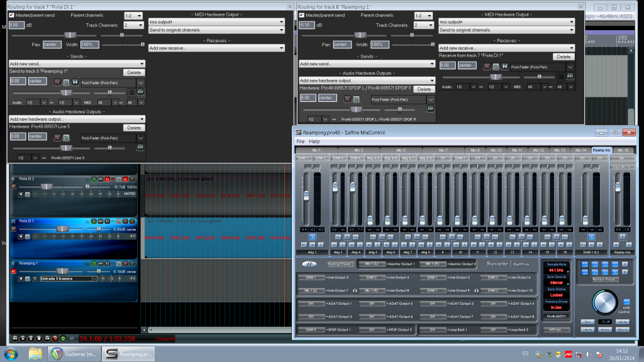The width and height of the screenshot is (644, 362).
Task: Open track 7 Parent channels dropdown
Action: pos(133,14)
